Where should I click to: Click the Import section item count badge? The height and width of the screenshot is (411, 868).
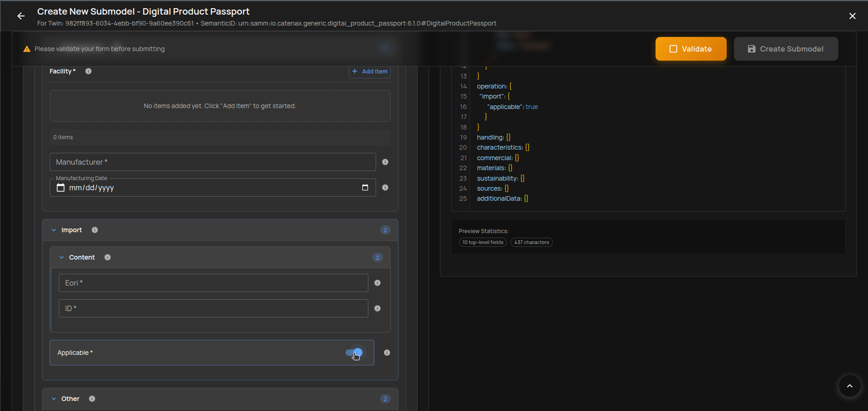(385, 230)
